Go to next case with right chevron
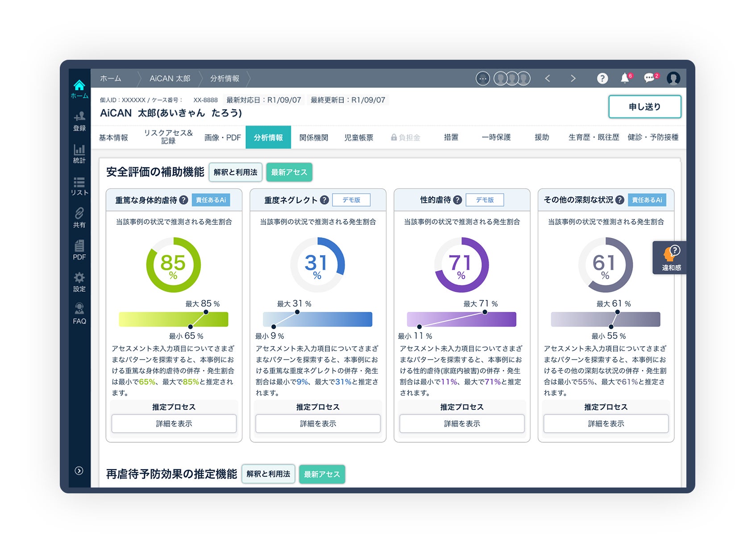 (573, 79)
